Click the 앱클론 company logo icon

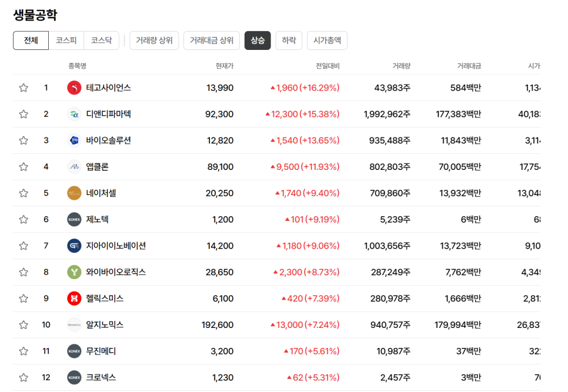(x=74, y=167)
